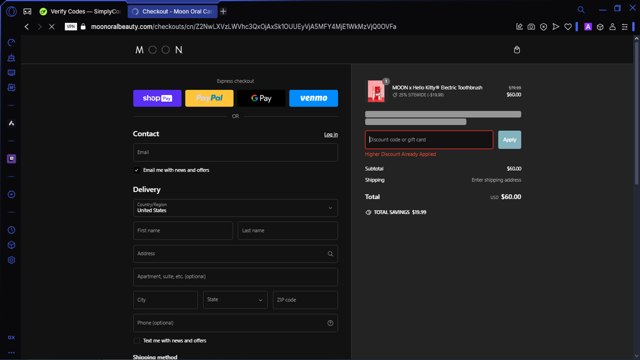The width and height of the screenshot is (640, 360).
Task: Click the GX Corner icon at sidebar bottom
Action: (11, 338)
